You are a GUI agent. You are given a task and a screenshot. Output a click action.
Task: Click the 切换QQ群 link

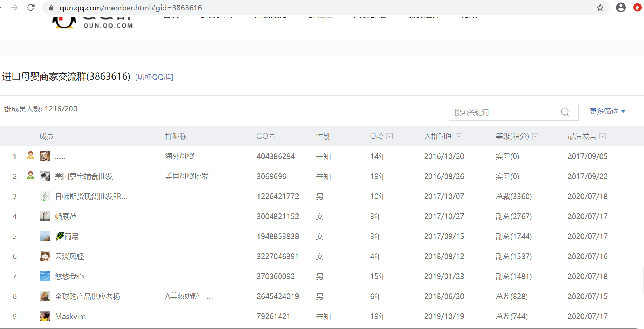(x=154, y=77)
